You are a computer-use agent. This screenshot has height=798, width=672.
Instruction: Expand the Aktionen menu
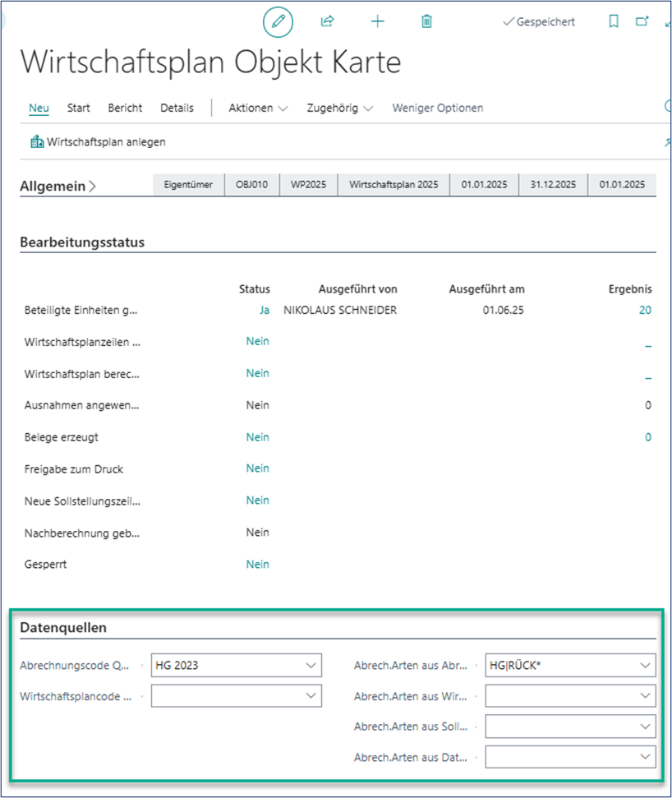point(258,108)
